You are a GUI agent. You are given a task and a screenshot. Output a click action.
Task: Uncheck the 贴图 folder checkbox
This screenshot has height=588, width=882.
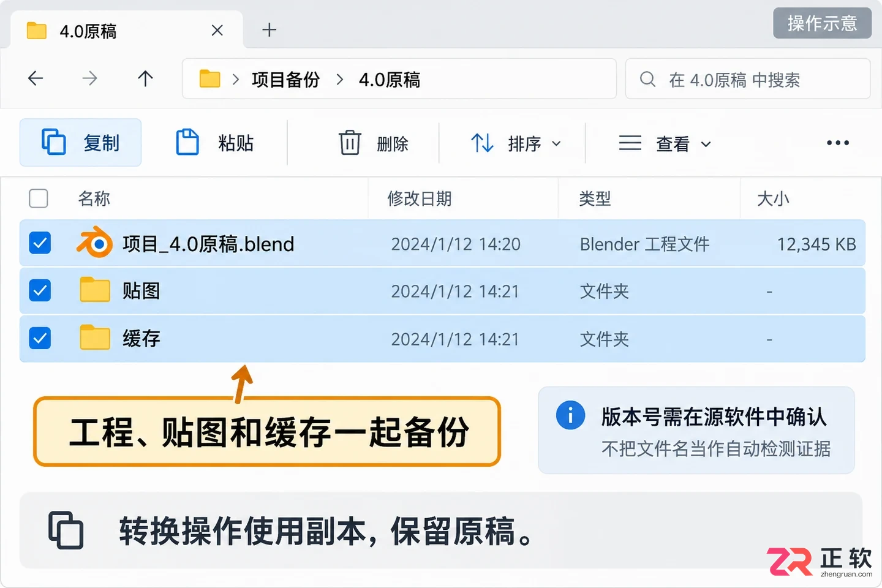pos(40,290)
